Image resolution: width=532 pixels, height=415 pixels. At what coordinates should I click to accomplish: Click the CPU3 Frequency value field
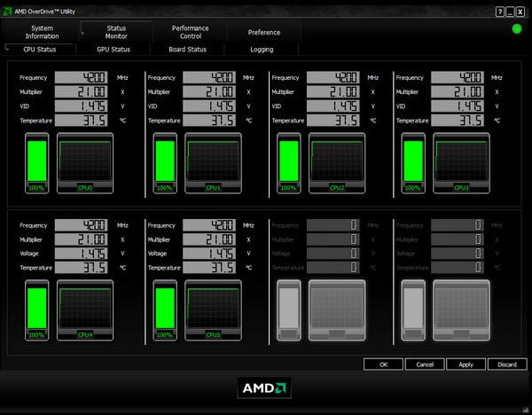click(x=458, y=77)
